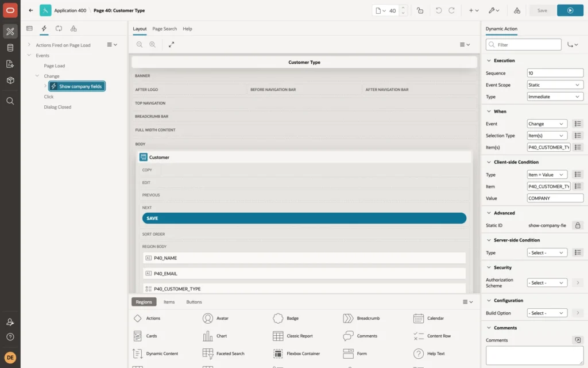Select the Items gallery tab

[169, 302]
